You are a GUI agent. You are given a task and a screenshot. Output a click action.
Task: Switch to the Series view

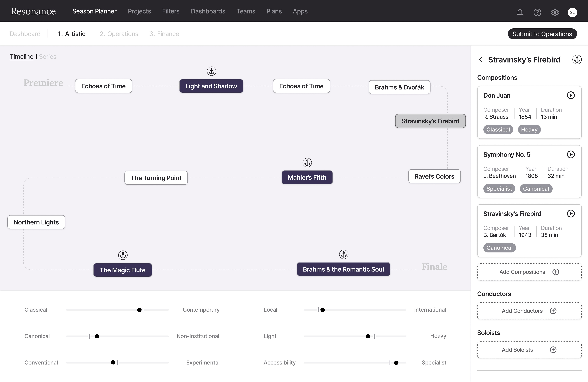coord(48,57)
